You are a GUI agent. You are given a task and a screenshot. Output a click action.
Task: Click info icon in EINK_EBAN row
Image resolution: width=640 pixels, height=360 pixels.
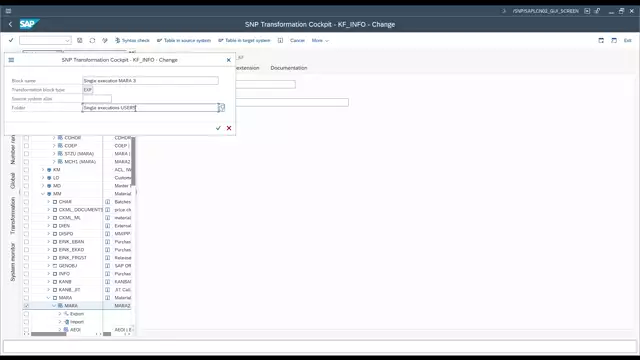[108, 242]
